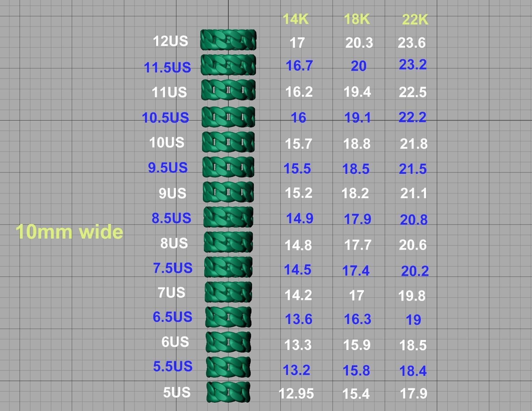This screenshot has height=411, width=532.
Task: Select the 5US ring model
Action: pos(228,392)
